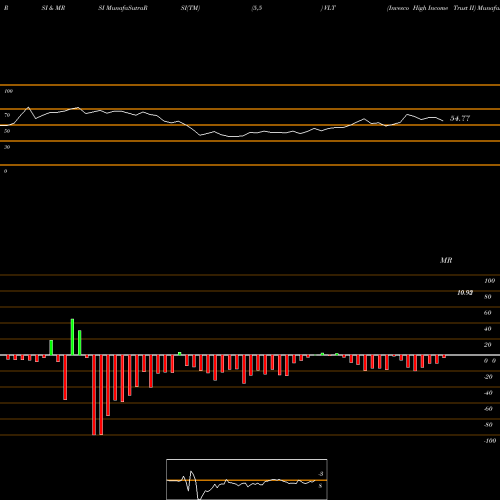This screenshot has height=500, width=500.
Task: Click the RSI axis label 50
Action: (7, 131)
